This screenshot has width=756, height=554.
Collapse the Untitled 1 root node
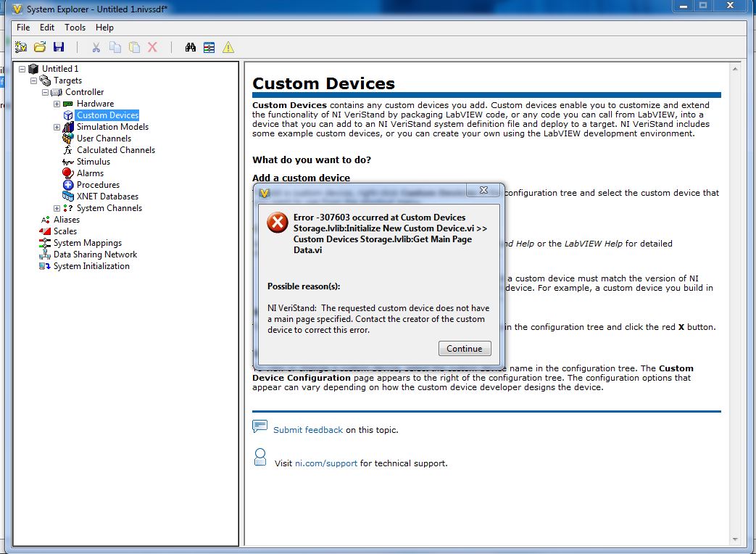[x=22, y=69]
